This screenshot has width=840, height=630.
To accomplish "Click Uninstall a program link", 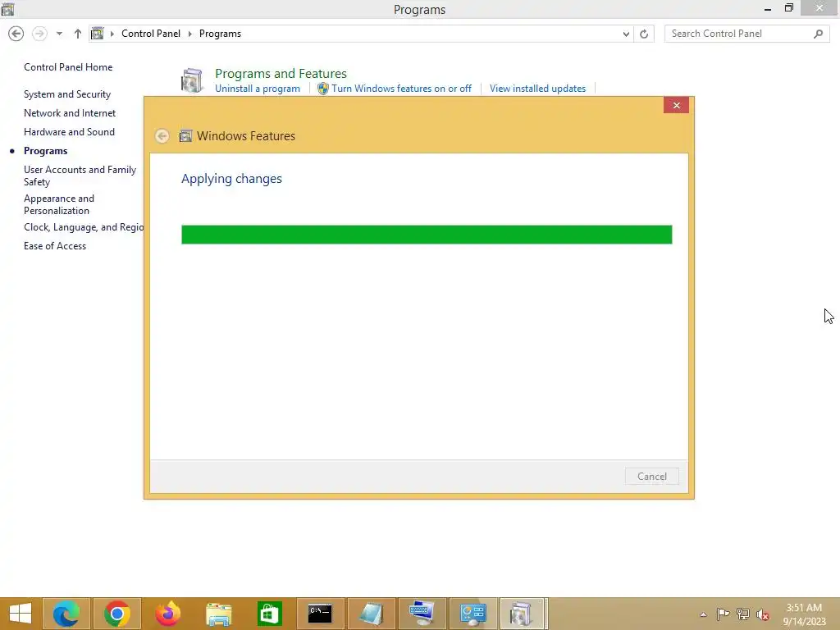I will [x=258, y=89].
